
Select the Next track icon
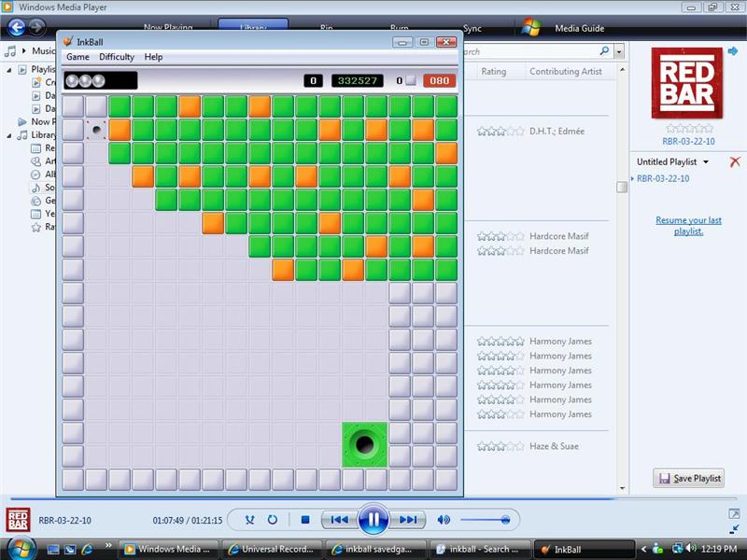point(409,519)
